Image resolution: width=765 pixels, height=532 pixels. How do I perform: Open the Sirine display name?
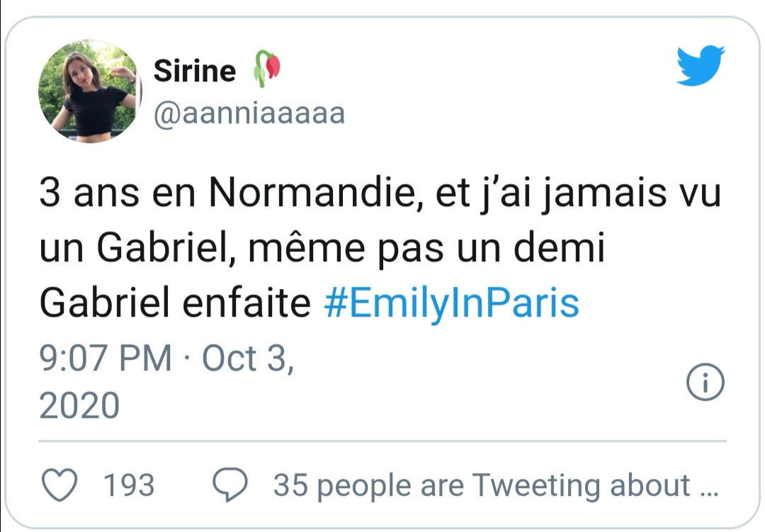click(195, 71)
